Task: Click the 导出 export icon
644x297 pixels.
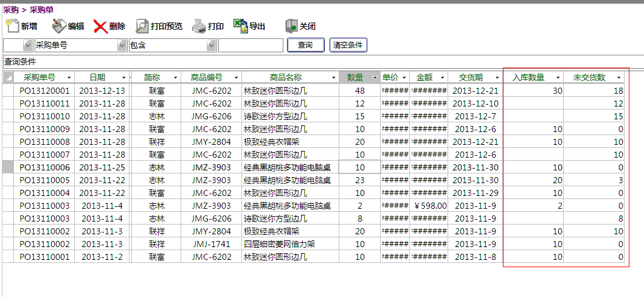Action: (x=240, y=26)
